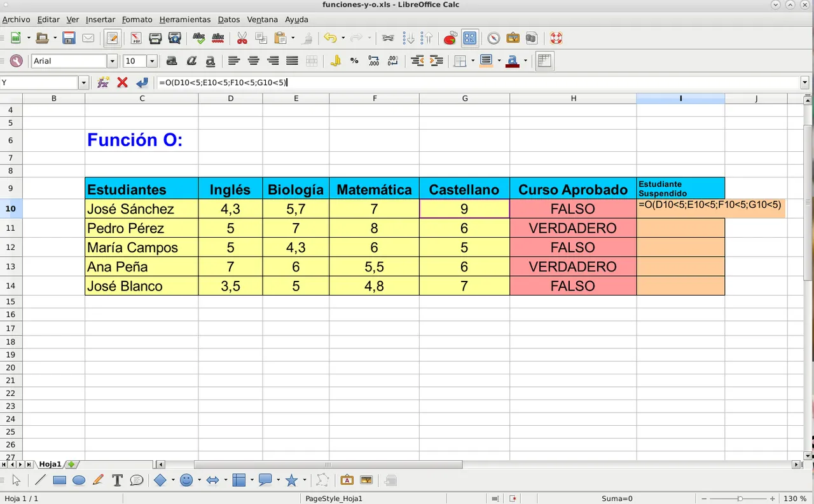This screenshot has width=814, height=504.
Task: Toggle the grid lines display button
Action: 544,61
